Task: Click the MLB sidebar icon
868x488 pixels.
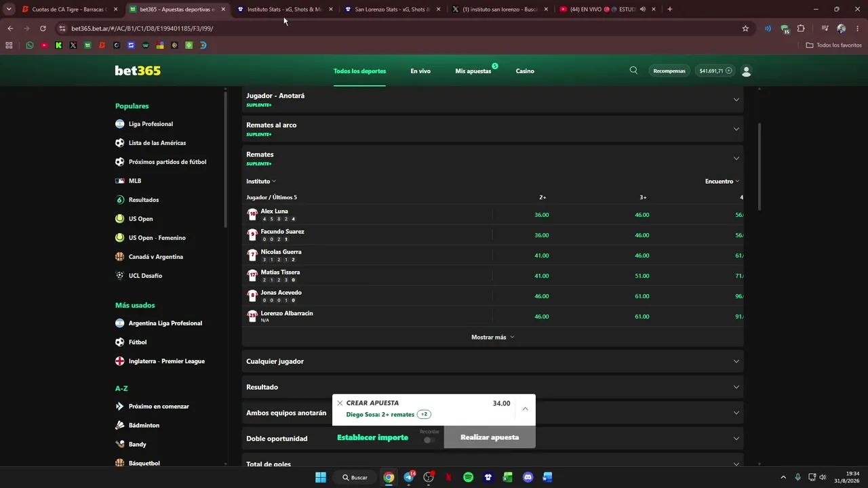Action: click(x=120, y=181)
